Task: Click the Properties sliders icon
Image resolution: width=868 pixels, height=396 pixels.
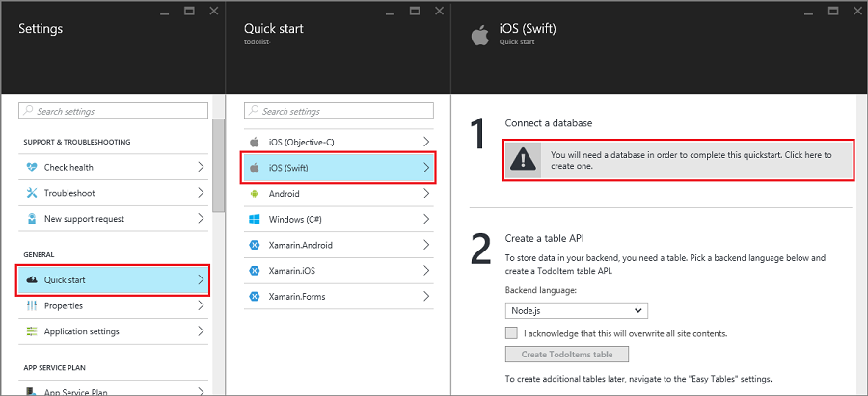Action: [x=32, y=305]
